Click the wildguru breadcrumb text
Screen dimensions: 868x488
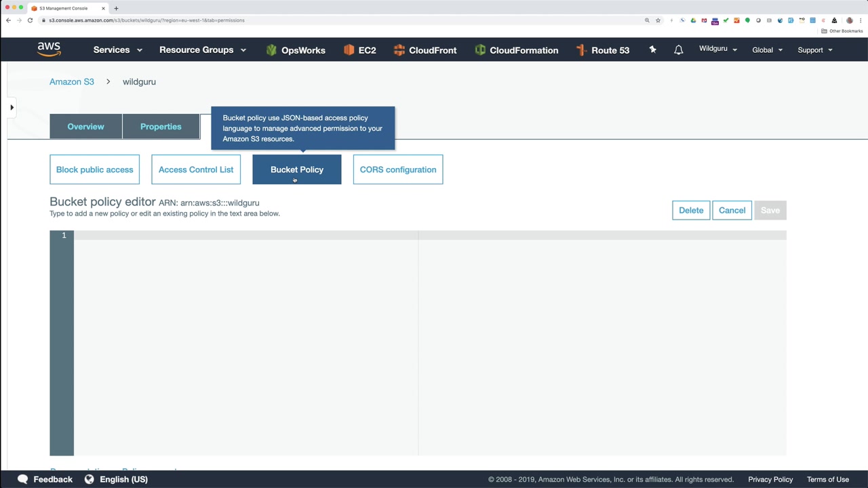139,82
